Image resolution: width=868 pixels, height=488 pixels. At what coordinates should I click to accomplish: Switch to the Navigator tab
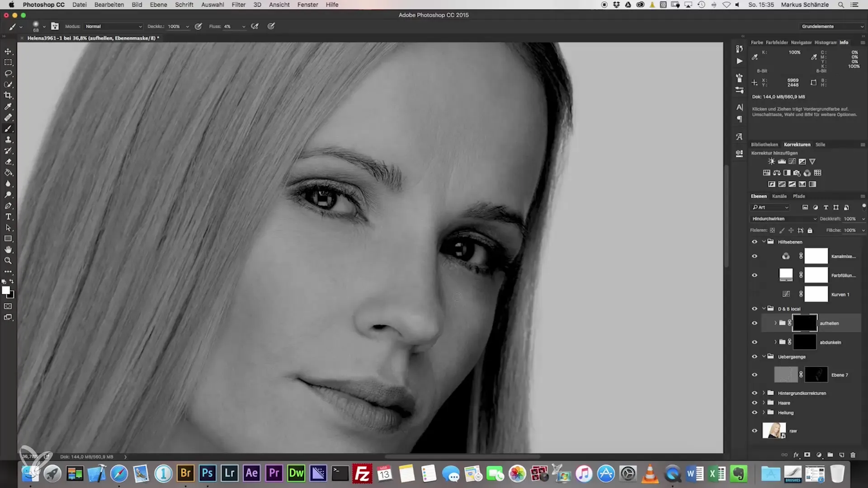[801, 42]
